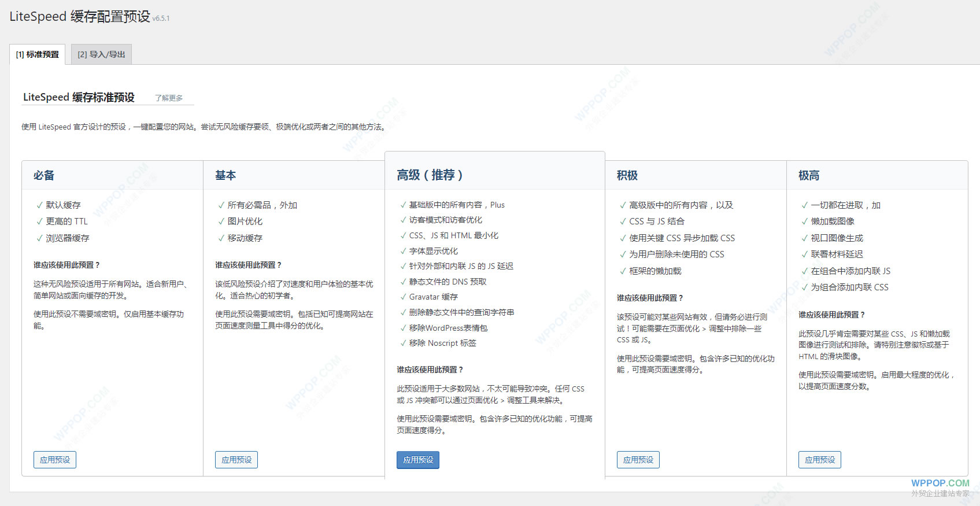Click 删除静态文件中的查询字符串 item

coord(461,312)
